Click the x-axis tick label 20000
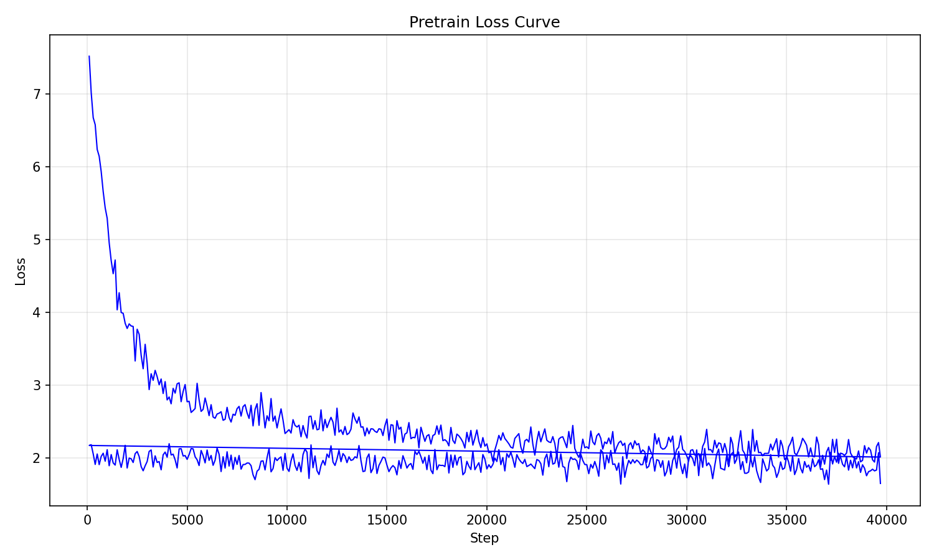Image resolution: width=934 pixels, height=560 pixels. click(486, 519)
